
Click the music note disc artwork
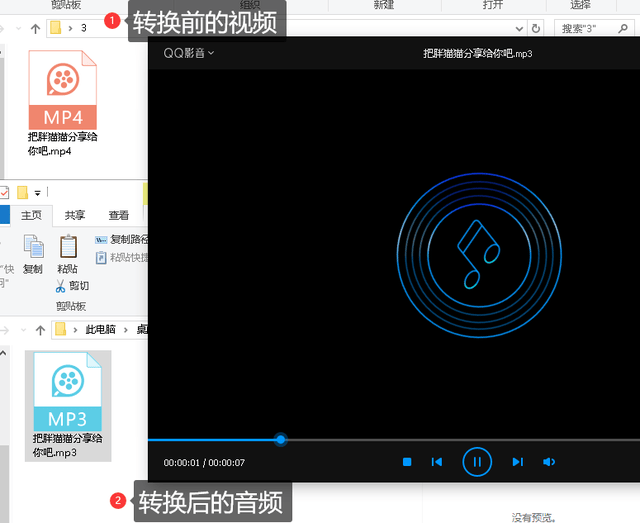[x=479, y=255]
